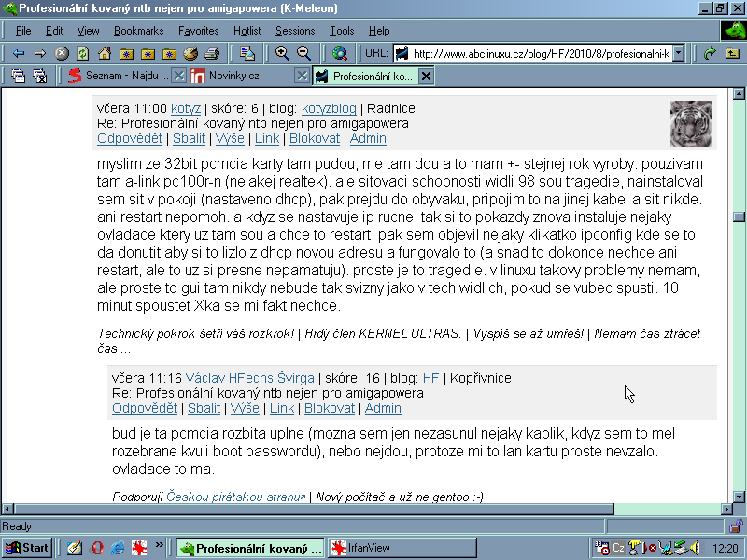The width and height of the screenshot is (747, 560).
Task: Open the kotyzblog blog link
Action: point(329,108)
